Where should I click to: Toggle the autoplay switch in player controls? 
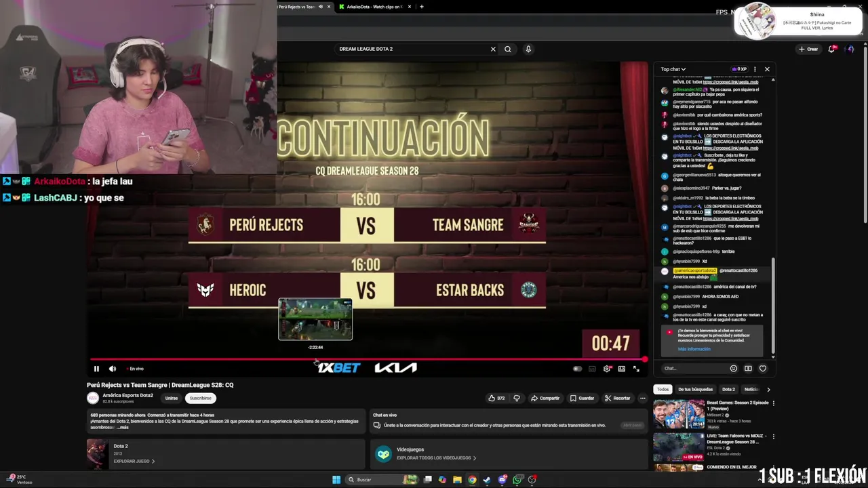pos(577,369)
